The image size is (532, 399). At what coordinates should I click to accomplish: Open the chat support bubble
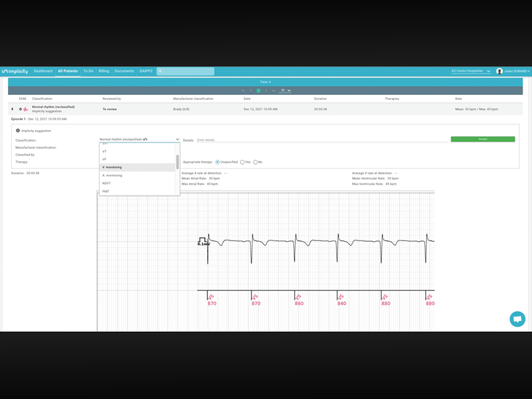[x=517, y=319]
